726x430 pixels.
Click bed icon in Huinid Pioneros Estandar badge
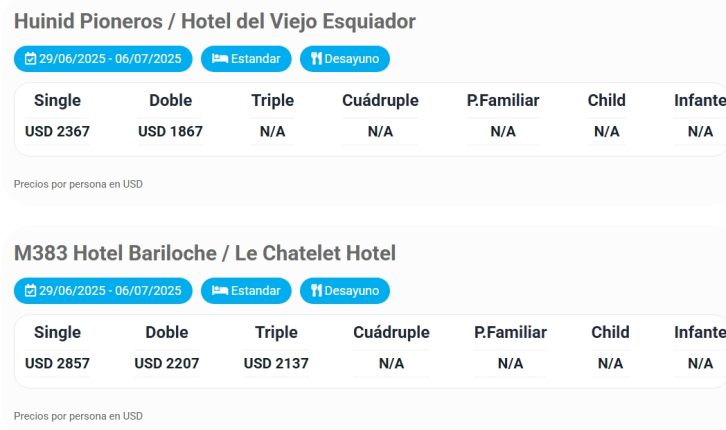click(219, 58)
